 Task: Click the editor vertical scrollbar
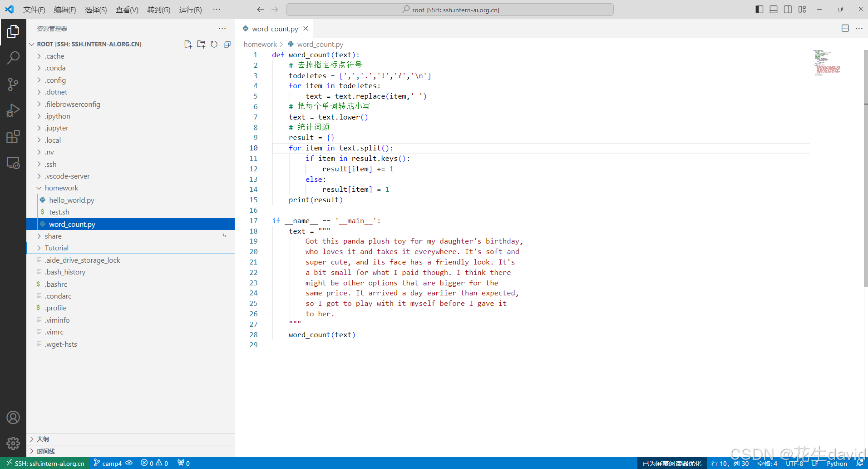coord(865,168)
